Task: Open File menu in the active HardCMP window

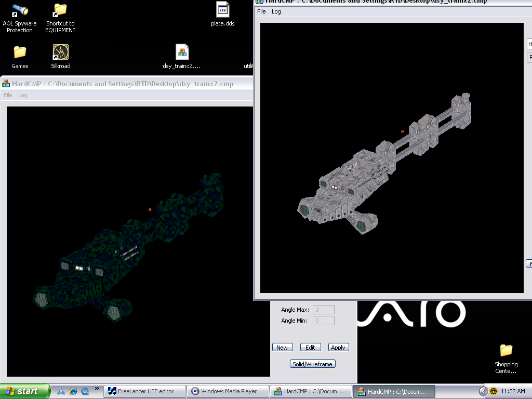Action: 261,11
